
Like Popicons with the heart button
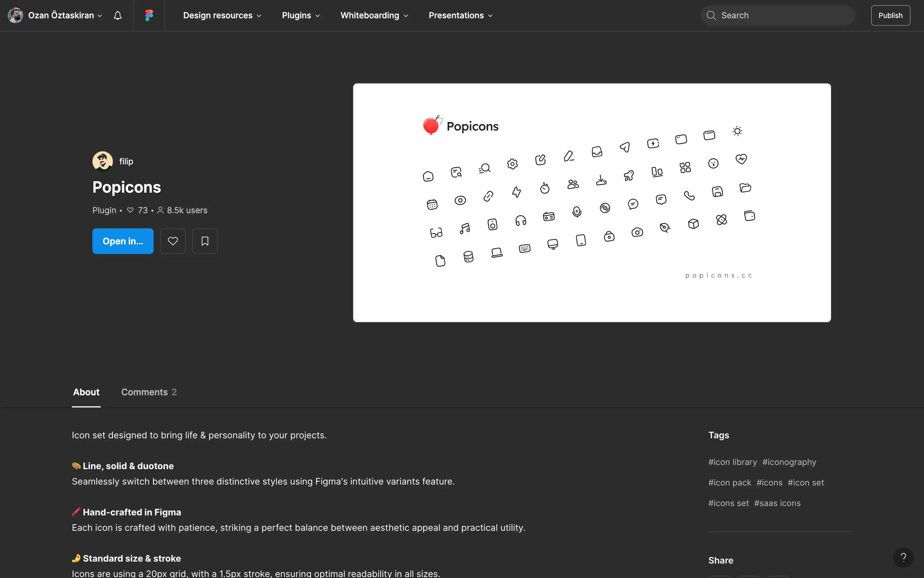(173, 241)
